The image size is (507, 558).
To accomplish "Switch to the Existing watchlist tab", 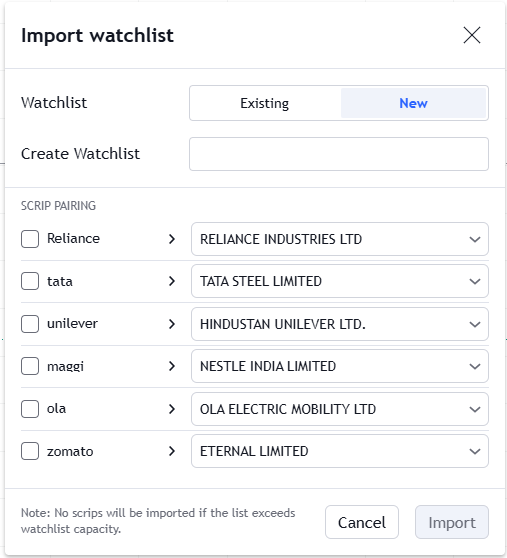I will (x=265, y=103).
